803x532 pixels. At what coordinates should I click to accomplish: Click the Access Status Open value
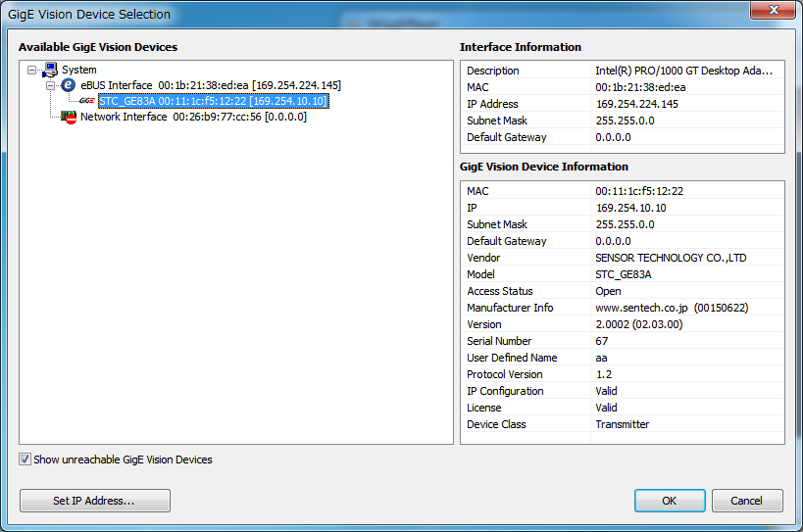608,291
